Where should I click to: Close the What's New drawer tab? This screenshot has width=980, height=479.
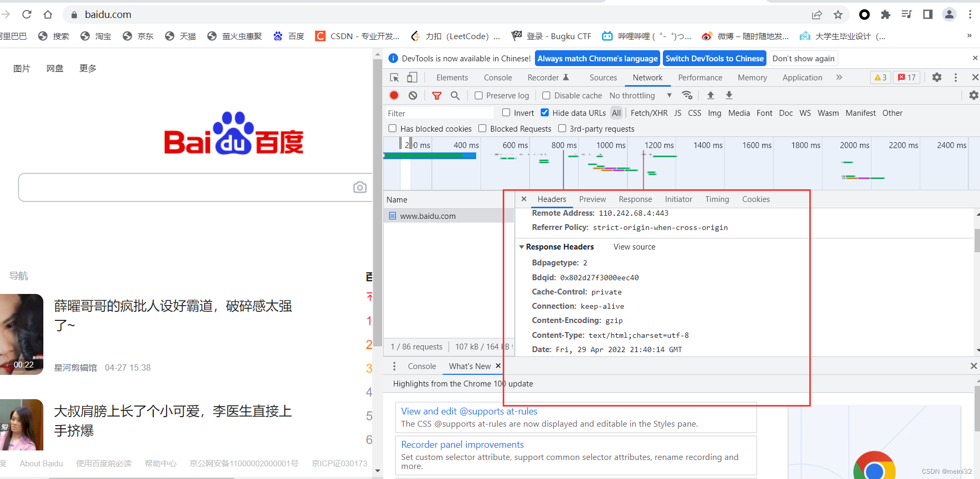498,366
